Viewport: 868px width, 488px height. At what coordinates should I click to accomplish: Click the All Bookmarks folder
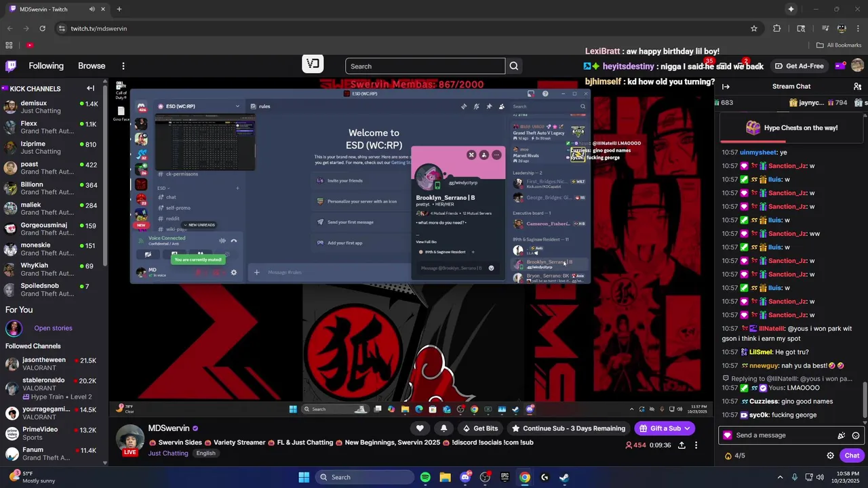pyautogui.click(x=839, y=45)
